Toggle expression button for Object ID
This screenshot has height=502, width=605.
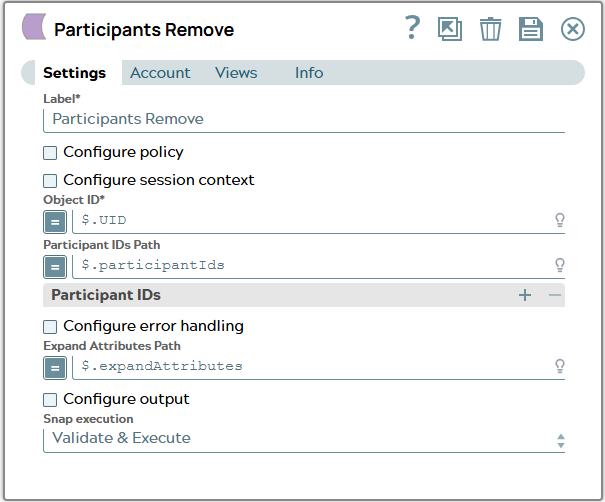click(x=55, y=222)
